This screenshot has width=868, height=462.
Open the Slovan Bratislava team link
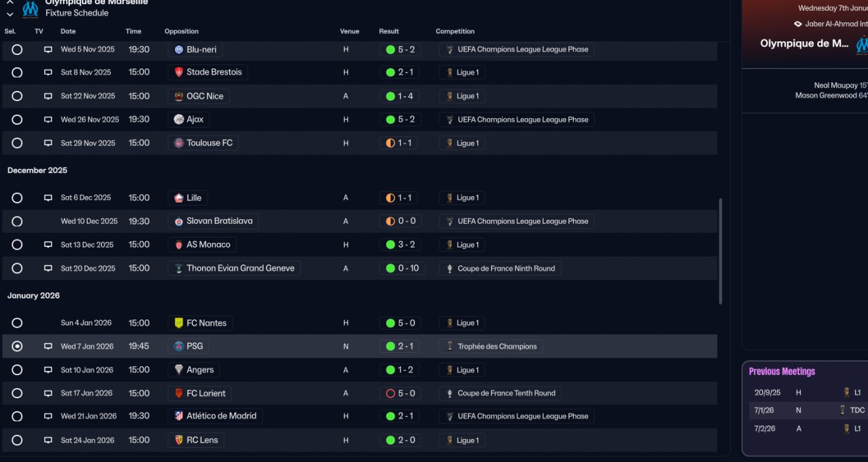click(x=219, y=221)
